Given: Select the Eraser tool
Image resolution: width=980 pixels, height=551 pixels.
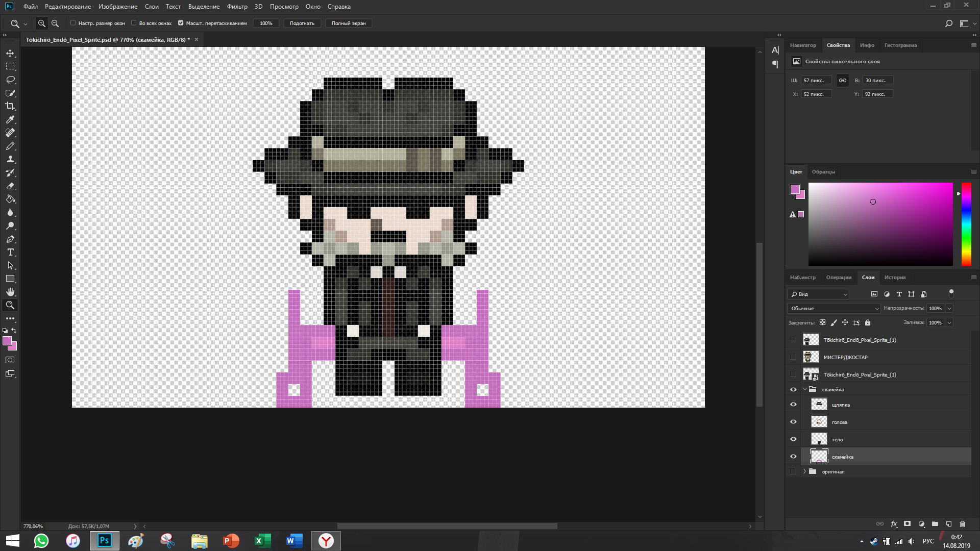Looking at the screenshot, I should pyautogui.click(x=10, y=186).
